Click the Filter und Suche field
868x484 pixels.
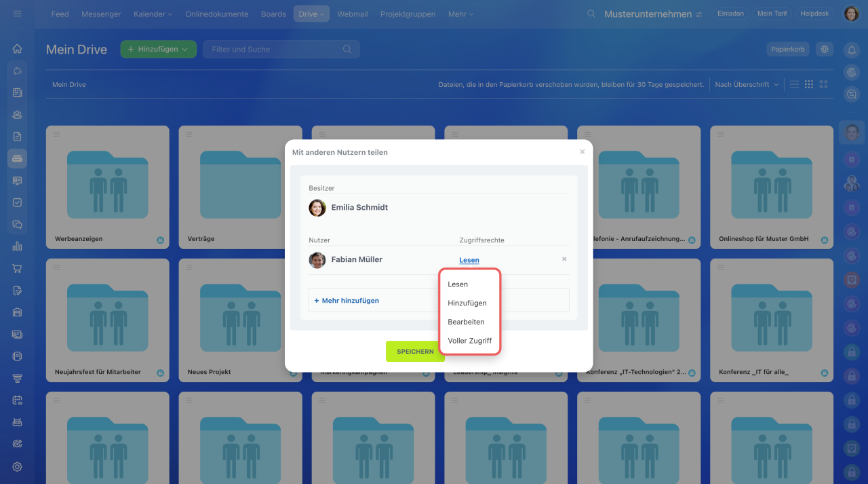click(281, 49)
